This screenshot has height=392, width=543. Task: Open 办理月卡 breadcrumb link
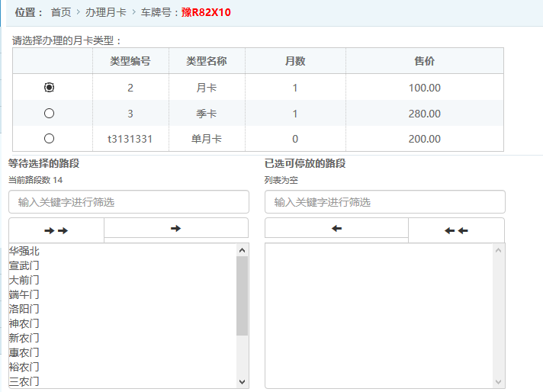pyautogui.click(x=106, y=12)
